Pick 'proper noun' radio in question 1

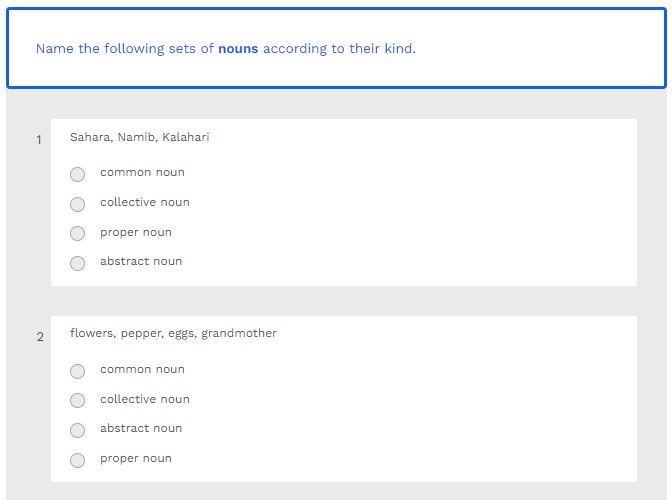(78, 234)
